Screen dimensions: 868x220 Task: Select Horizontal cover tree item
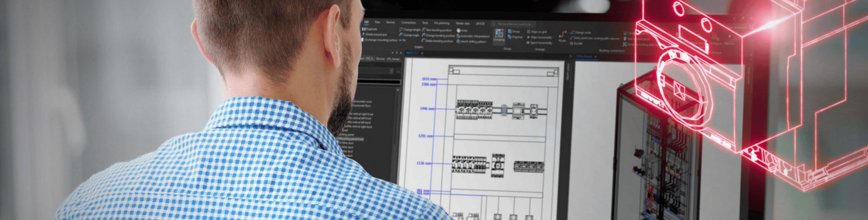[362, 101]
